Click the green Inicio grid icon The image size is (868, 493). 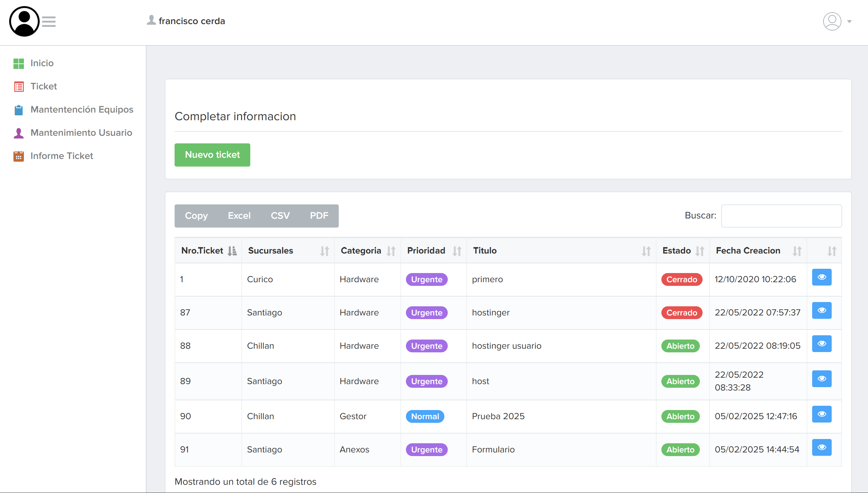pos(19,63)
